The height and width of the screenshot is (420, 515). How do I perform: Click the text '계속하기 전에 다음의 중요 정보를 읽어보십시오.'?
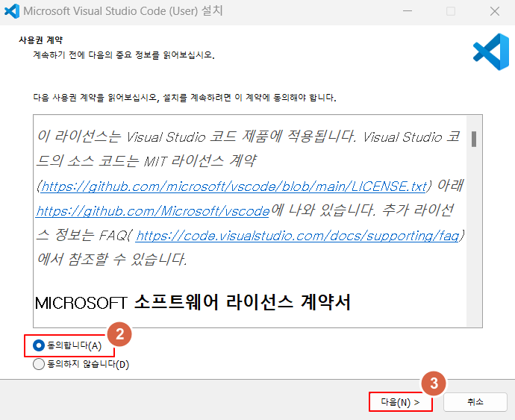point(124,55)
